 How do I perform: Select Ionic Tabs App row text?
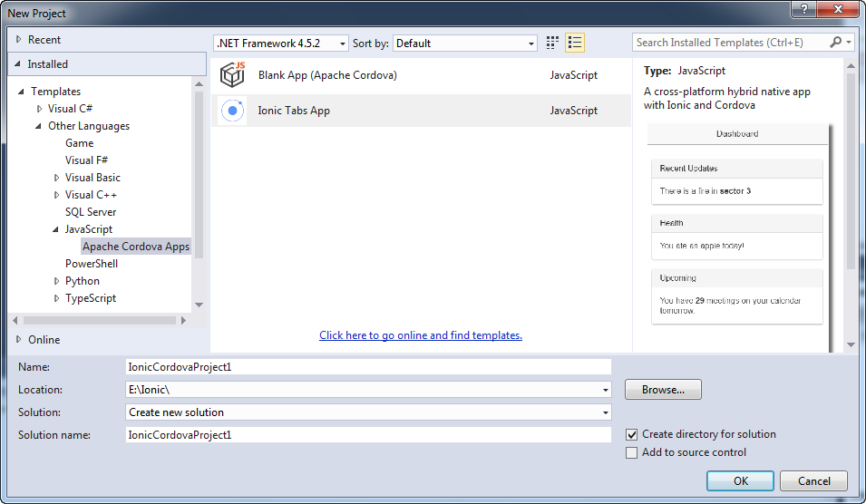294,111
